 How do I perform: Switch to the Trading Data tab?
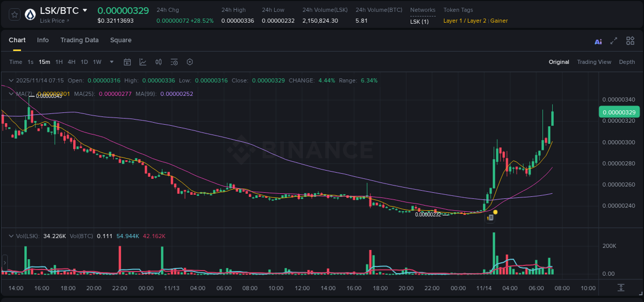pos(79,40)
